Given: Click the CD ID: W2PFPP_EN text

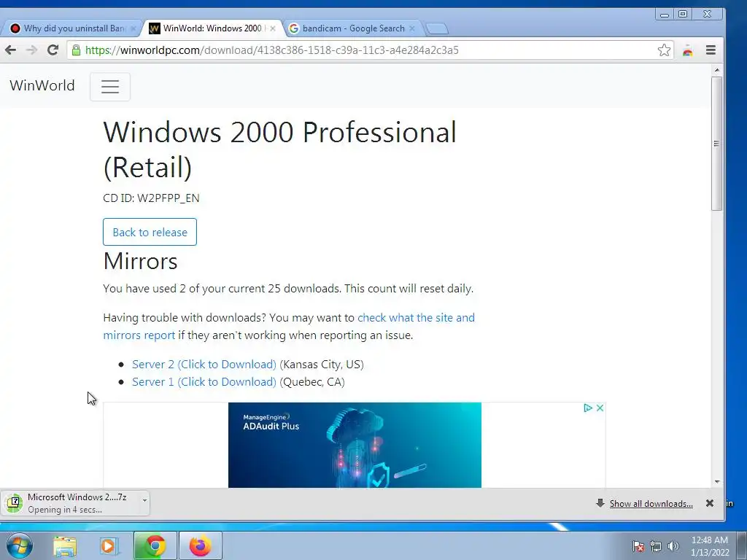Looking at the screenshot, I should tap(151, 198).
